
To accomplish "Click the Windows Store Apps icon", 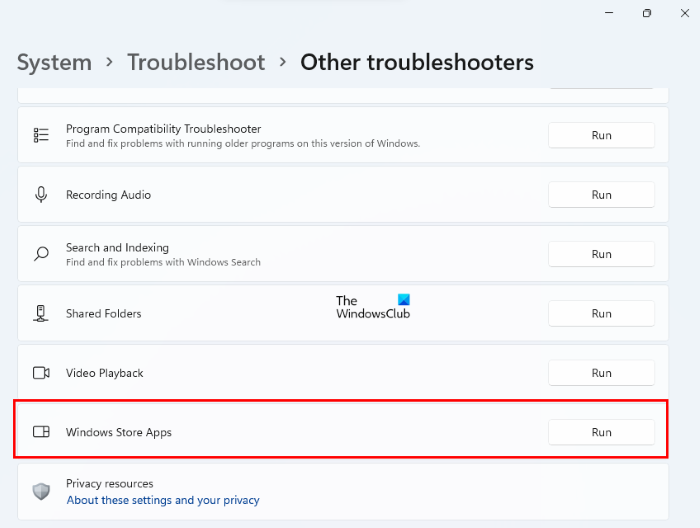I will (x=41, y=432).
